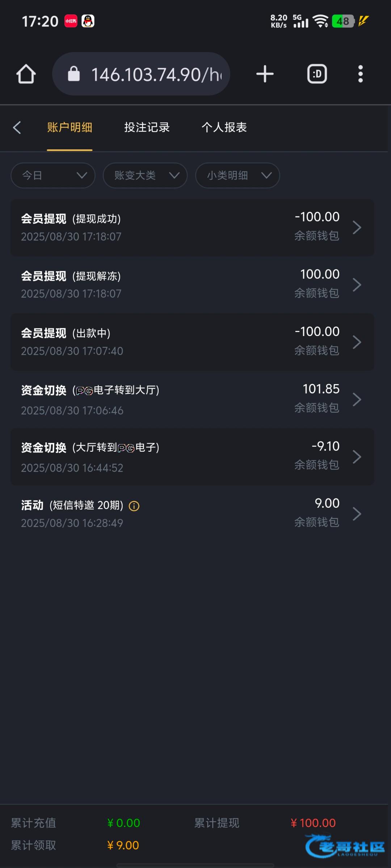The width and height of the screenshot is (391, 868).
Task: Expand chevron on PG电子转到大厅 transfer
Action: pos(357,399)
